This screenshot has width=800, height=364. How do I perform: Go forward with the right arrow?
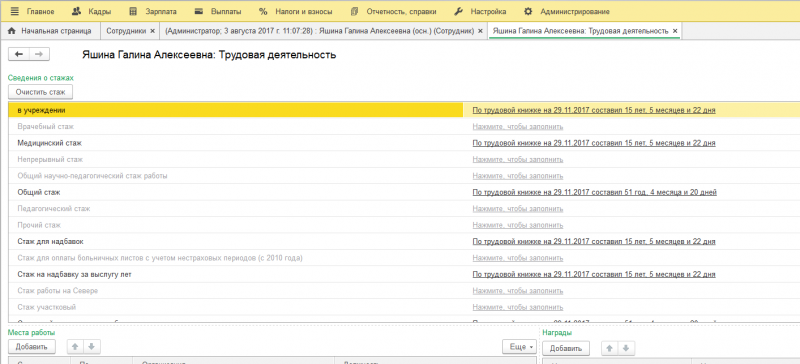click(39, 55)
